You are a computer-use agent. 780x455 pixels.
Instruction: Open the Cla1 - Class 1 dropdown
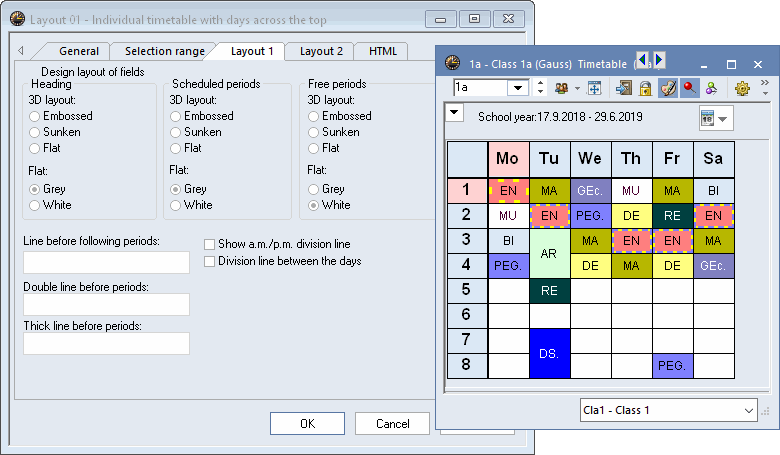click(749, 410)
